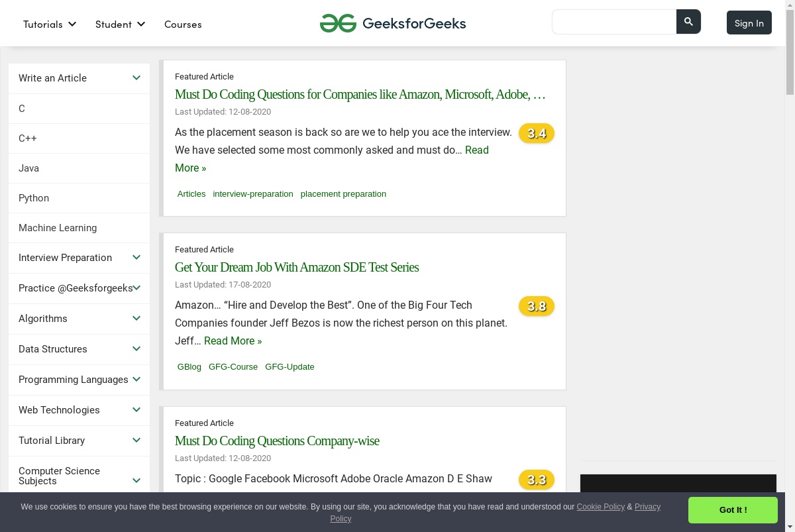Open the C++ sidebar item

point(79,138)
